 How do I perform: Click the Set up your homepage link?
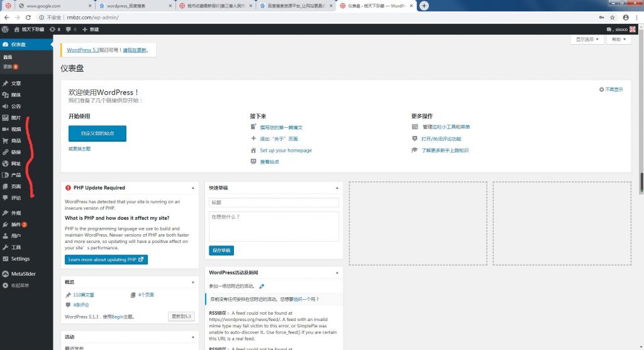(286, 150)
